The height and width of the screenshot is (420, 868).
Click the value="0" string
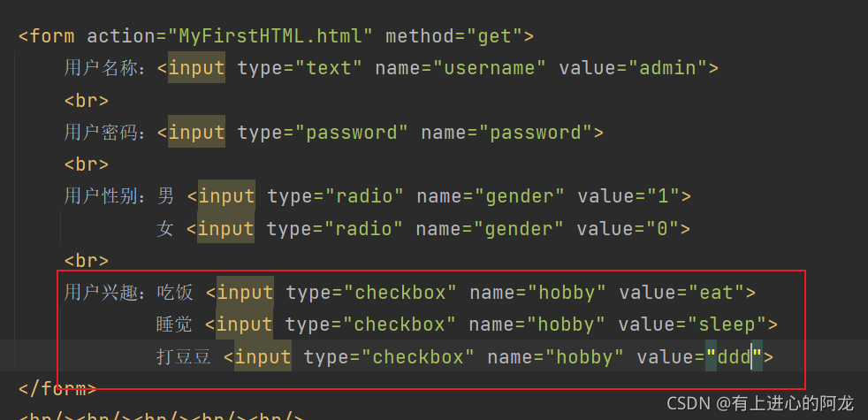click(x=662, y=229)
